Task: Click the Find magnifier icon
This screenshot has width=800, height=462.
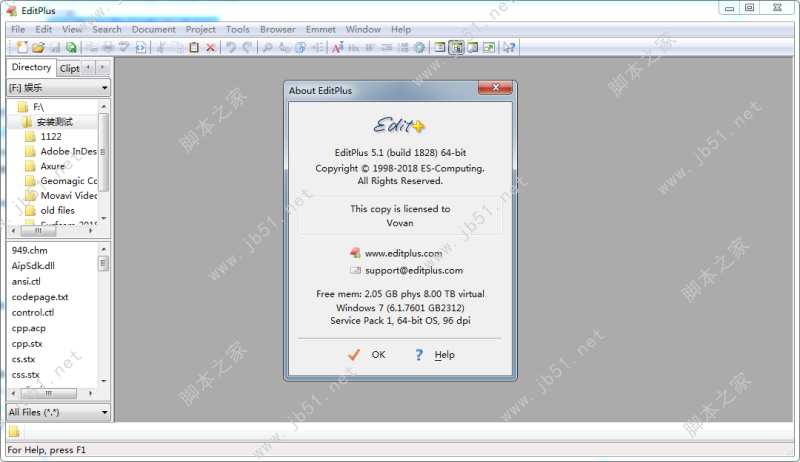Action: [267, 47]
